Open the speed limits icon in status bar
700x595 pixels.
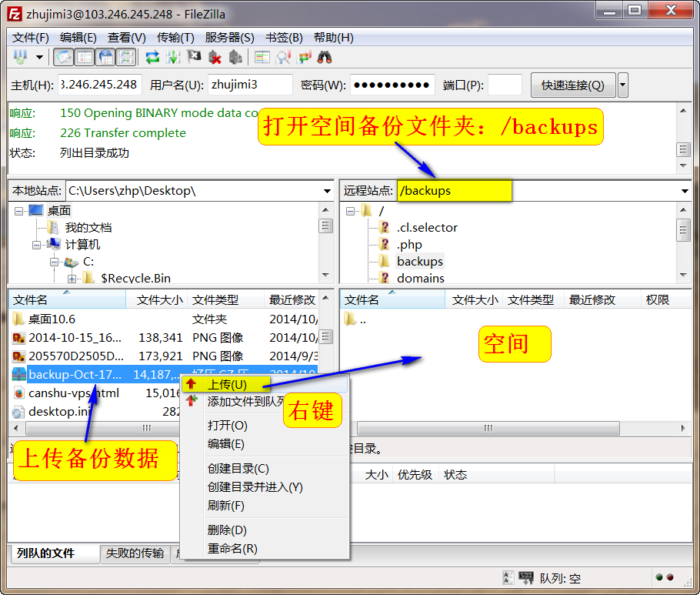click(526, 578)
